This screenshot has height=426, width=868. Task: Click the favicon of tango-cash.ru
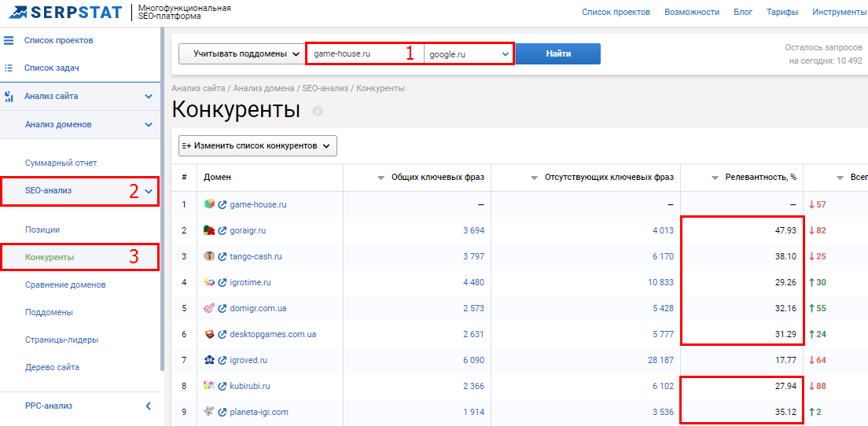tap(209, 256)
